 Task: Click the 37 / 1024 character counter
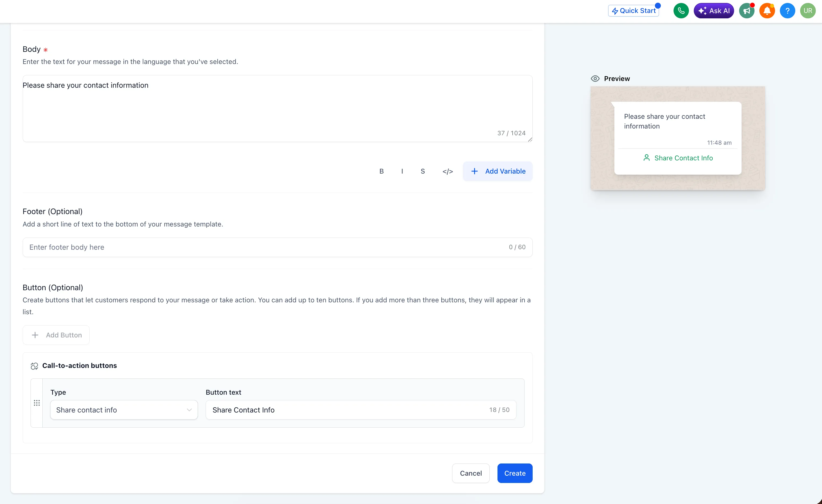click(x=511, y=133)
